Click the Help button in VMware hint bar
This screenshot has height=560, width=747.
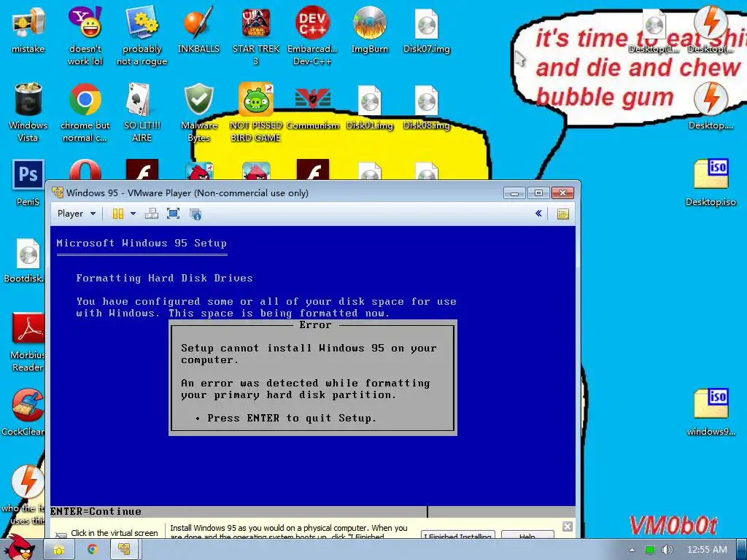tap(527, 535)
